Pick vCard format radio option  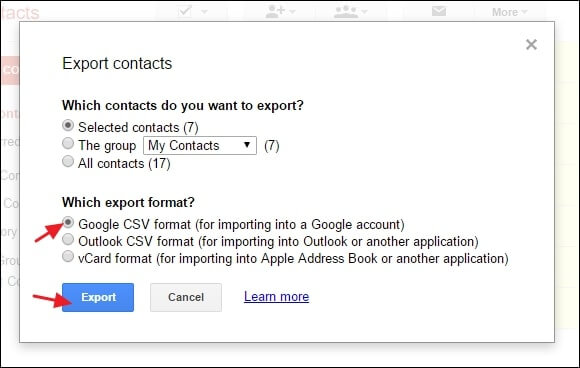click(68, 256)
